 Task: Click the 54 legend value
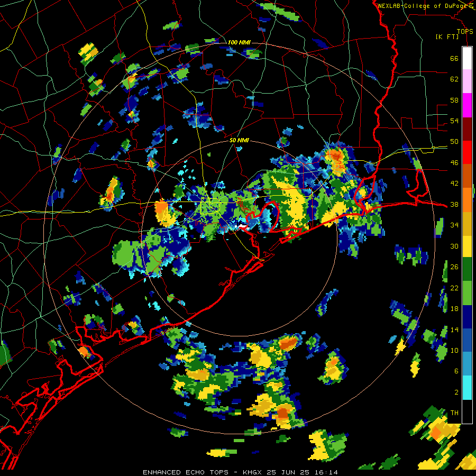(x=454, y=121)
